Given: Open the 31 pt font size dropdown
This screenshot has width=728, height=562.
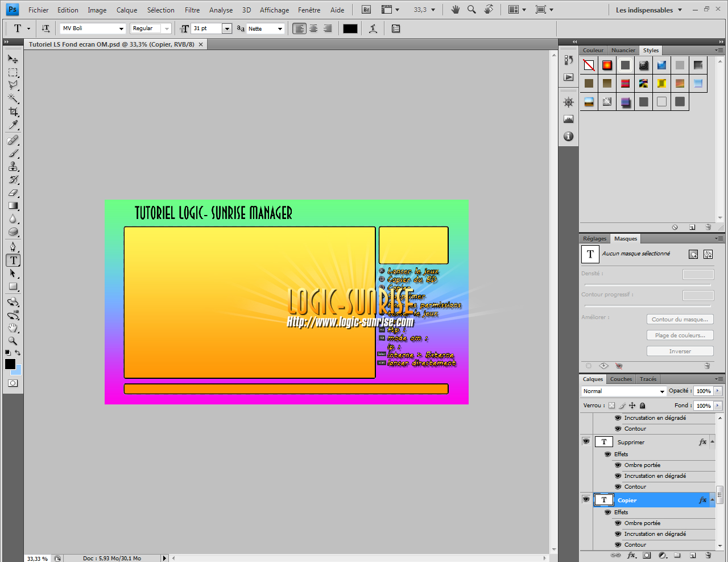Looking at the screenshot, I should click(x=227, y=28).
